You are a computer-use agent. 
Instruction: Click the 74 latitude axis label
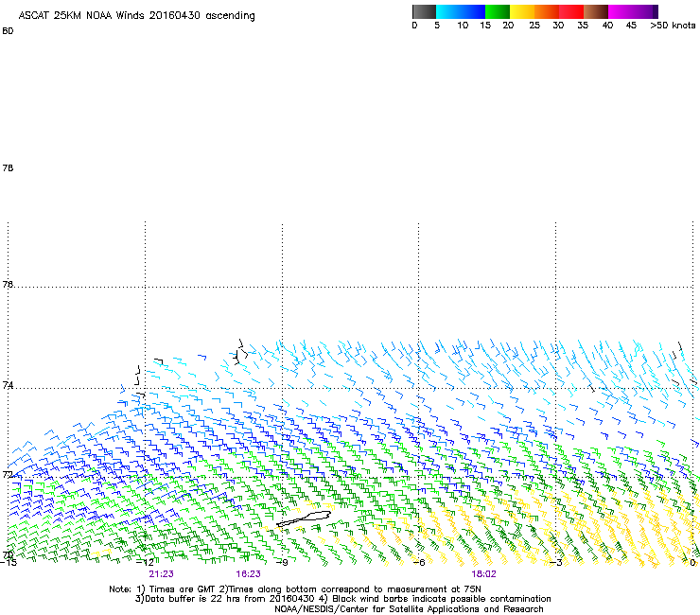coord(8,385)
